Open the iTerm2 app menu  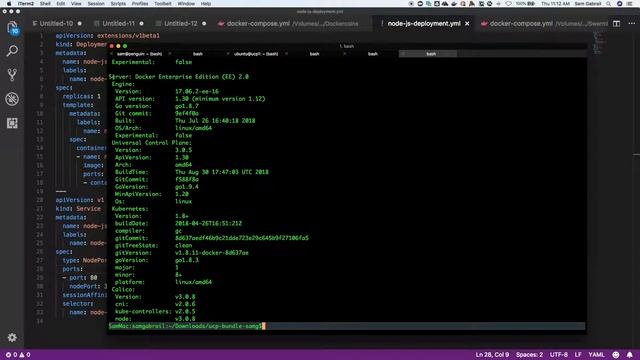(x=26, y=4)
